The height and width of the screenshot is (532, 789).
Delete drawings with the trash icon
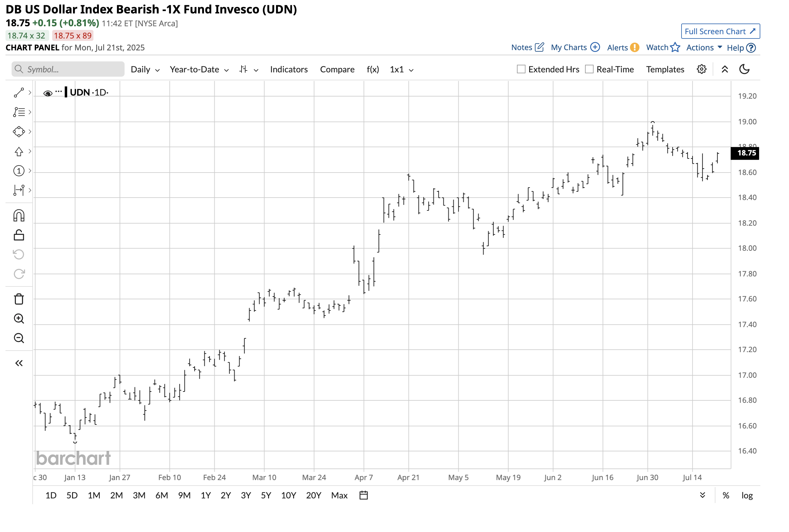click(x=19, y=299)
